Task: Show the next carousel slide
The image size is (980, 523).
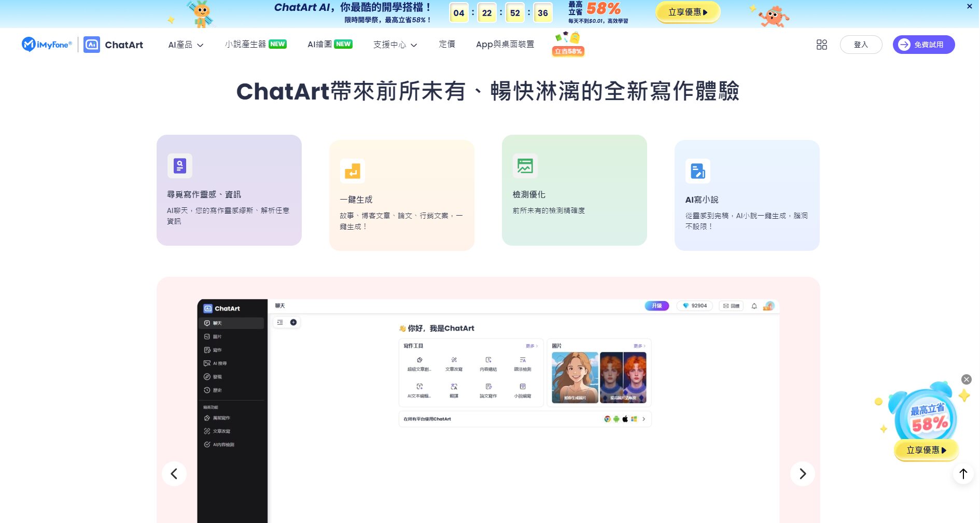Action: [x=803, y=474]
